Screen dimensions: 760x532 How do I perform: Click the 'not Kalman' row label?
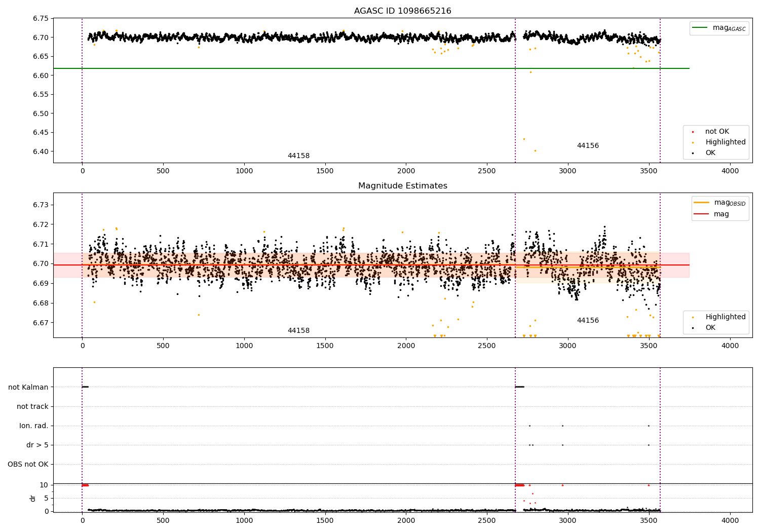pos(28,387)
